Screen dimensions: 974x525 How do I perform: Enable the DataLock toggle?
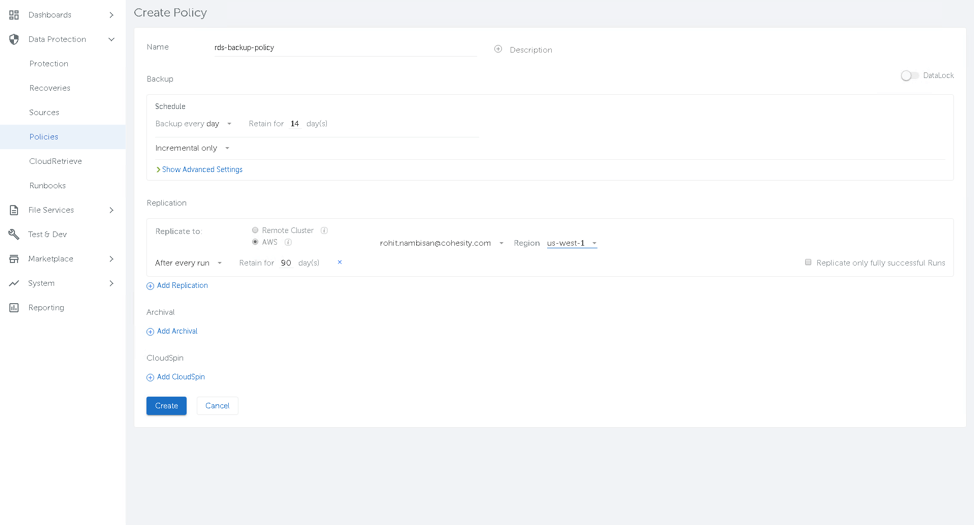click(909, 76)
